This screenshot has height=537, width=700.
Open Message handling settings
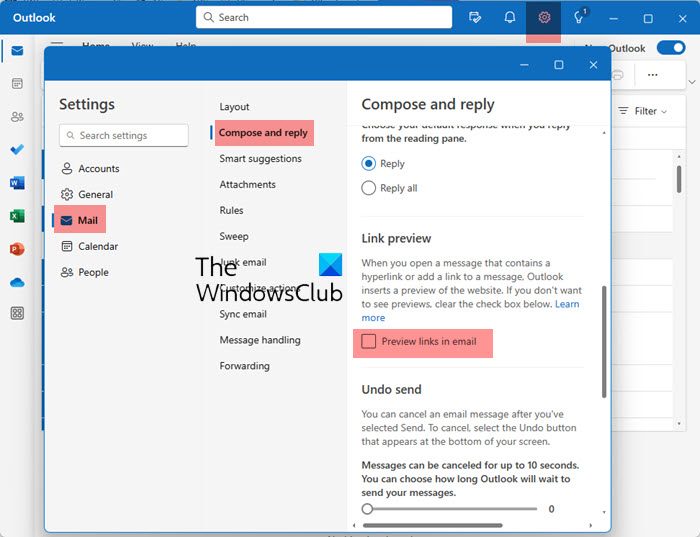point(260,340)
